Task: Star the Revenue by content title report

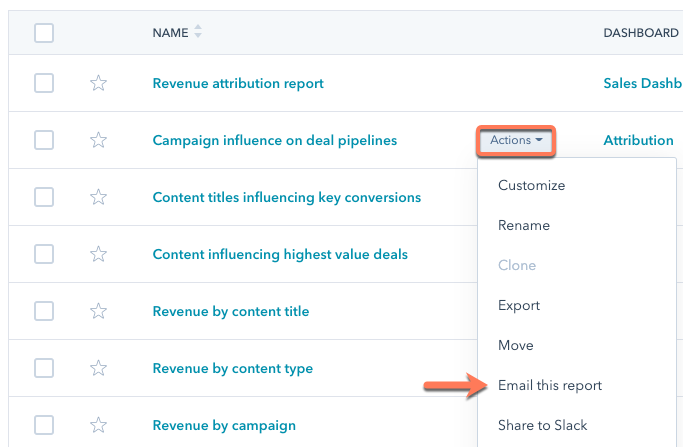Action: [98, 312]
